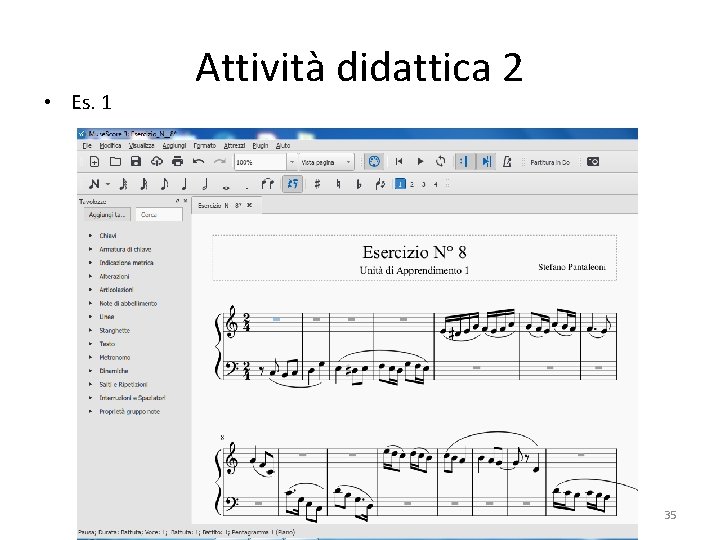Click the palette Cerca search field

pos(158,215)
